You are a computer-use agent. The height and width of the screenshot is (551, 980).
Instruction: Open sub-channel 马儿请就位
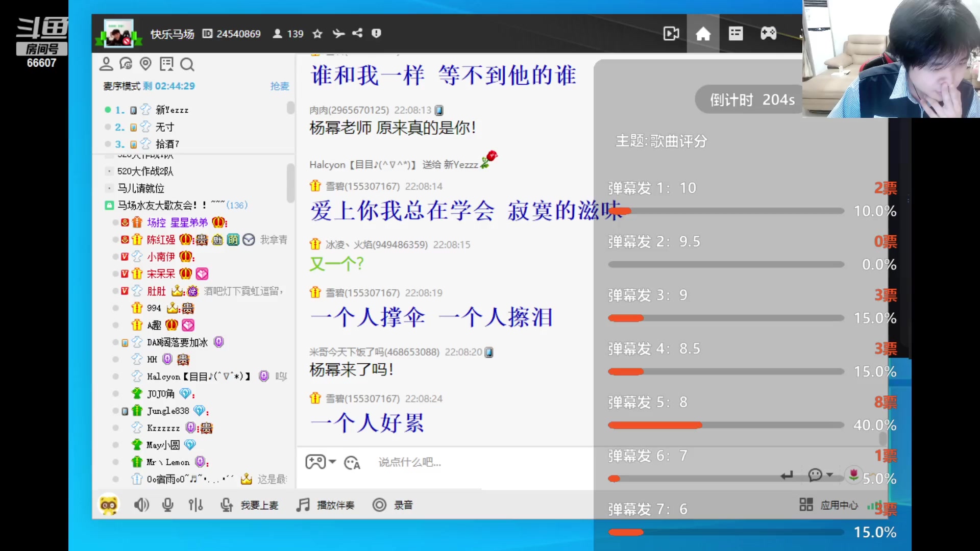(x=141, y=188)
